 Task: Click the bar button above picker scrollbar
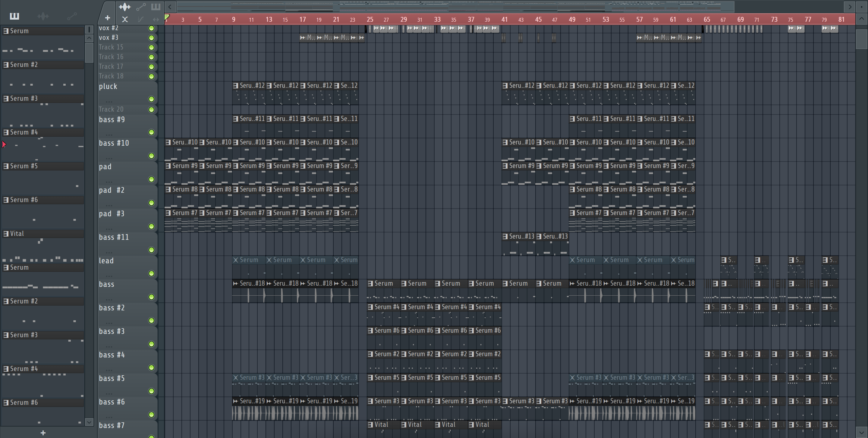[x=89, y=29]
